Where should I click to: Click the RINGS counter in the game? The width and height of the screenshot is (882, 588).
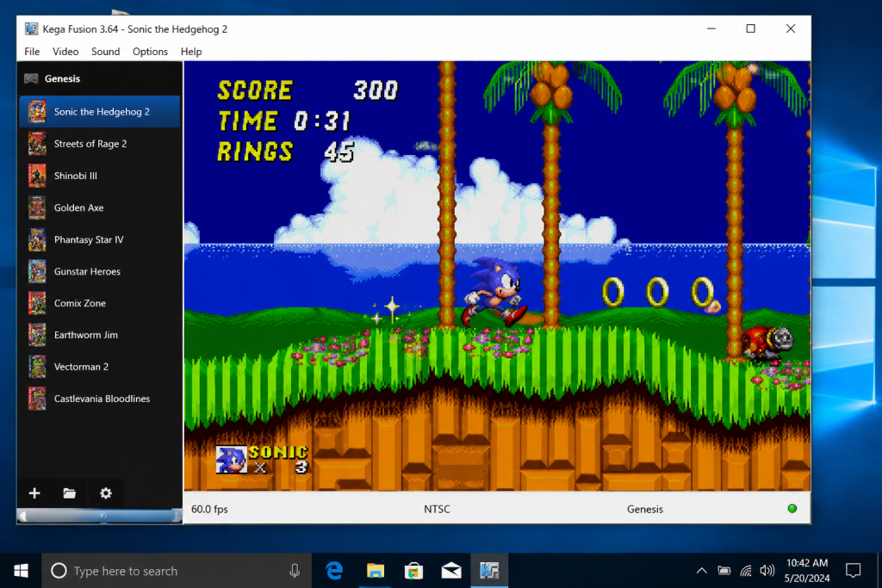click(x=286, y=152)
